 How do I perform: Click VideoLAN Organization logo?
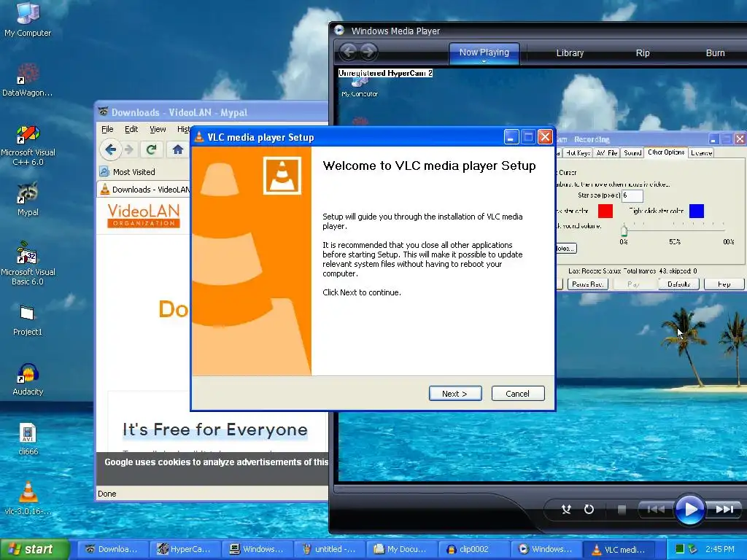click(144, 216)
